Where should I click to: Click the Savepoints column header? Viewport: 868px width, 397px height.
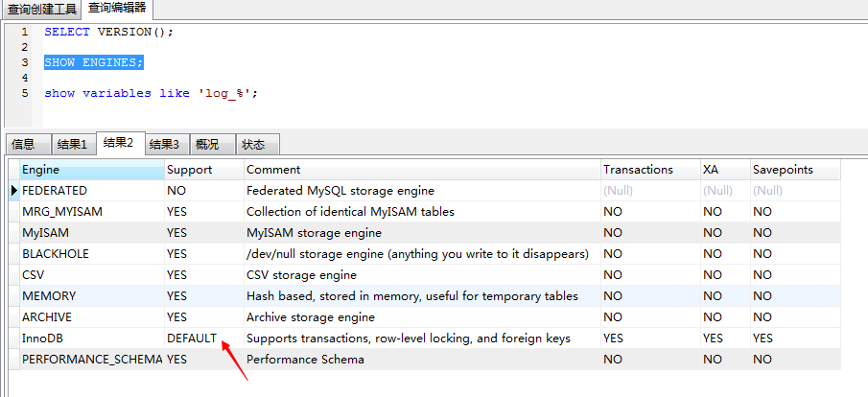click(795, 170)
